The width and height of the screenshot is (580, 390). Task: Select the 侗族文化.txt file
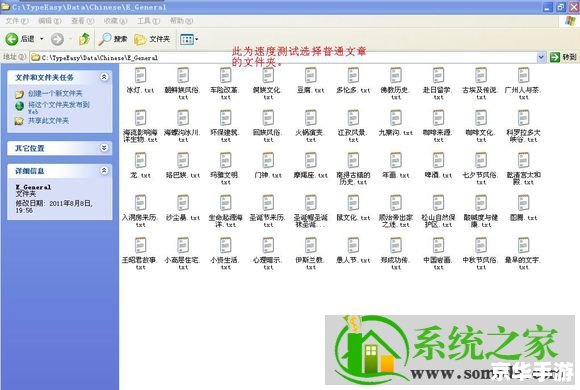coord(268,83)
